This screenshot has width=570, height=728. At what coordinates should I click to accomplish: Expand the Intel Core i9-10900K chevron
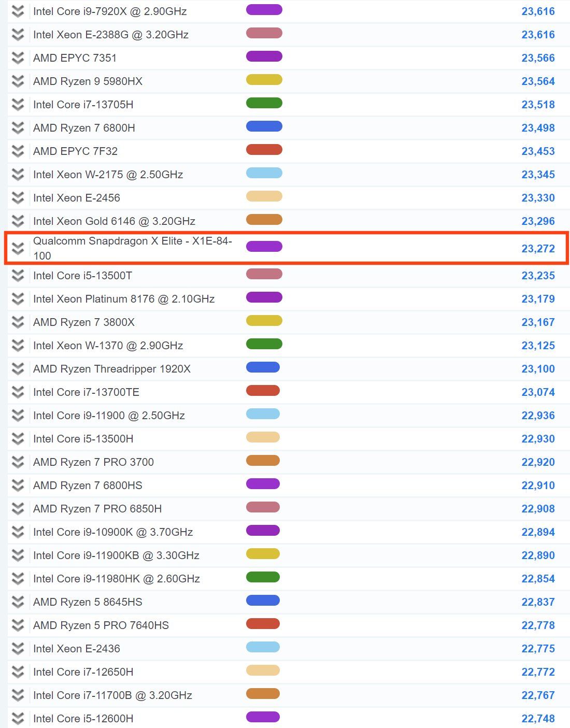click(18, 532)
